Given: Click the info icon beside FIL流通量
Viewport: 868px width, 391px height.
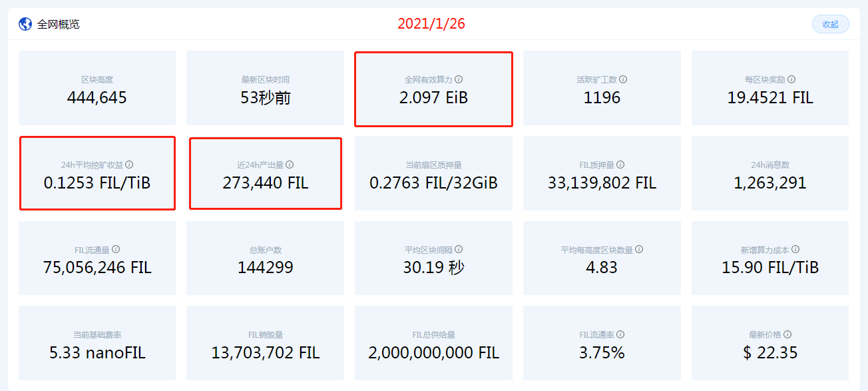Looking at the screenshot, I should [x=116, y=249].
